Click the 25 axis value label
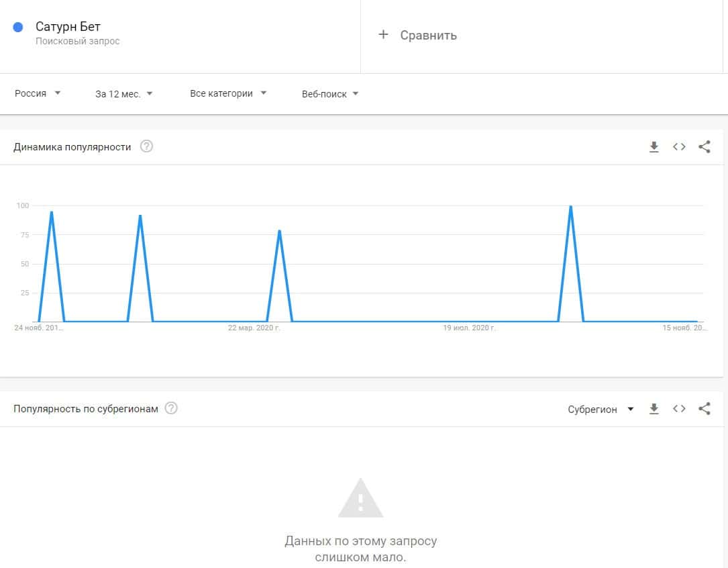 [25, 293]
